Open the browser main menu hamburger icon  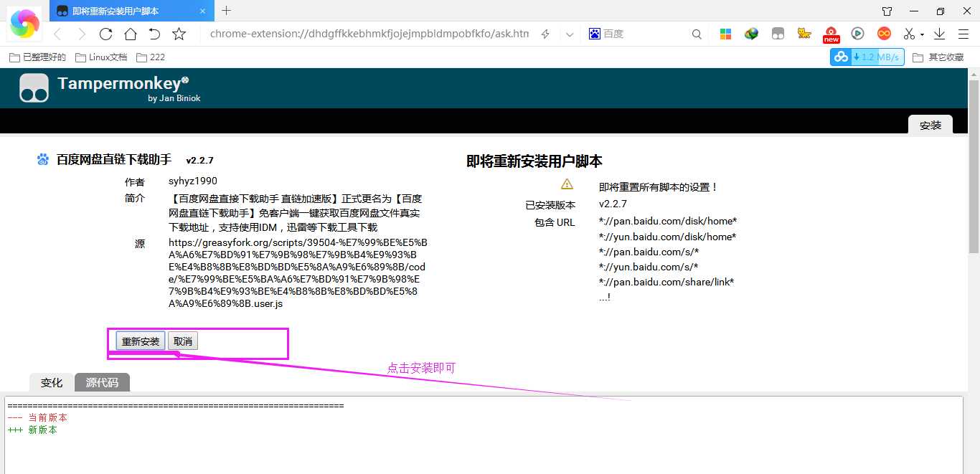tap(964, 34)
